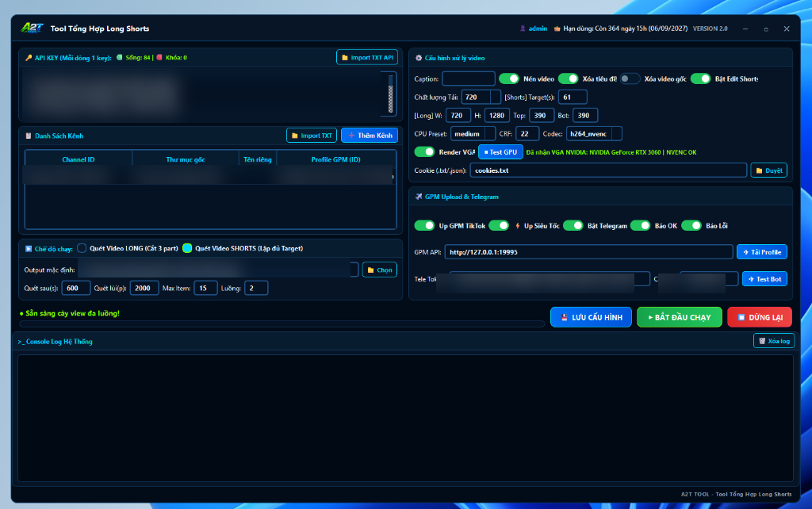The image size is (812, 509).
Task: Browse cookie file with Duyệt
Action: (x=769, y=170)
